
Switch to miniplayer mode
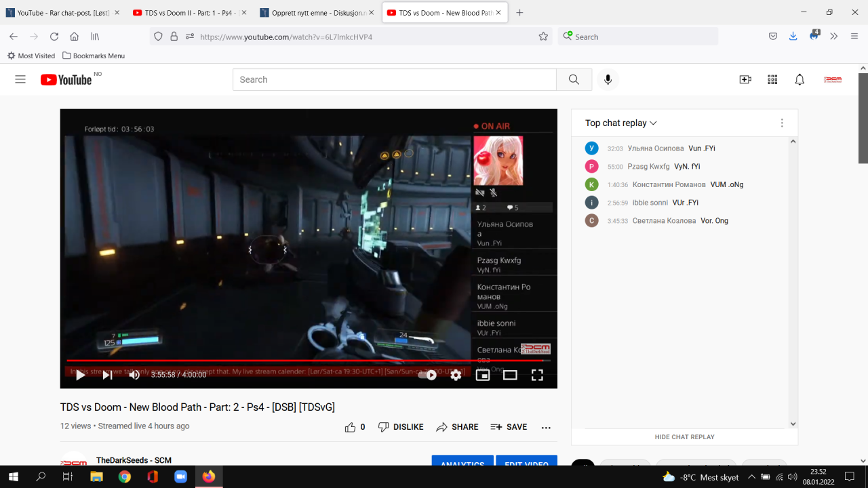coord(483,375)
